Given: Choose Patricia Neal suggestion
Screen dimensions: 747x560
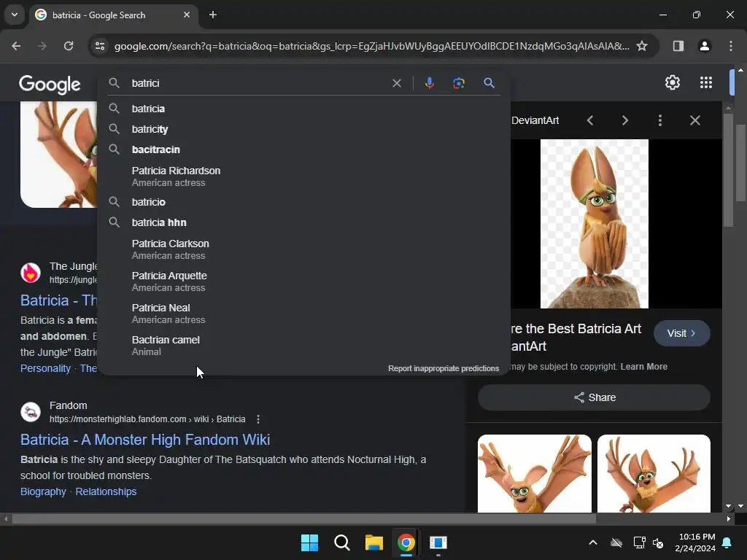Looking at the screenshot, I should pos(304,314).
